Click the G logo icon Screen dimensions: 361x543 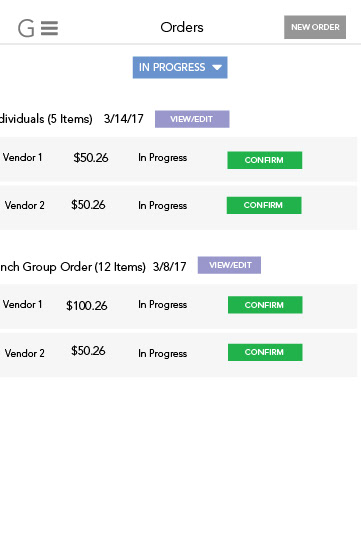click(26, 28)
